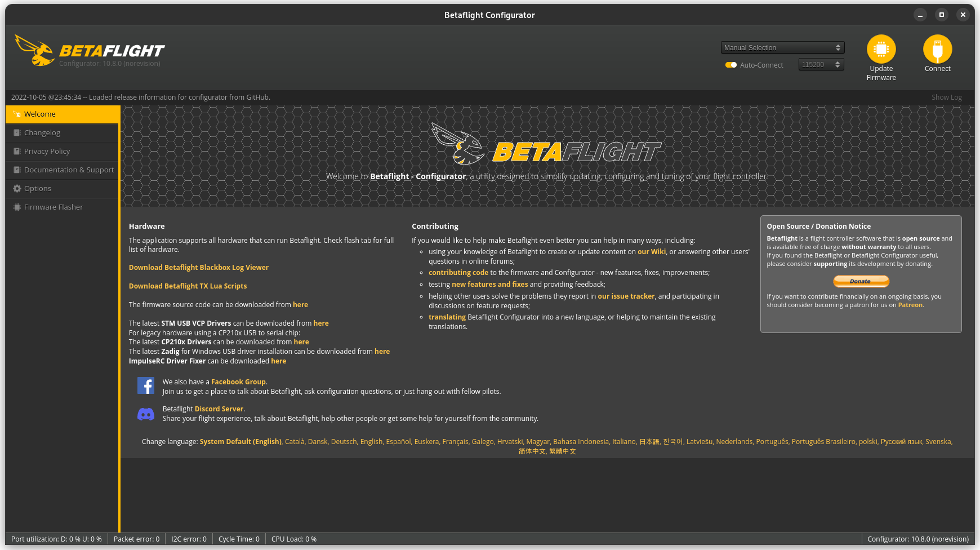
Task: Change language to Français
Action: coord(455,441)
